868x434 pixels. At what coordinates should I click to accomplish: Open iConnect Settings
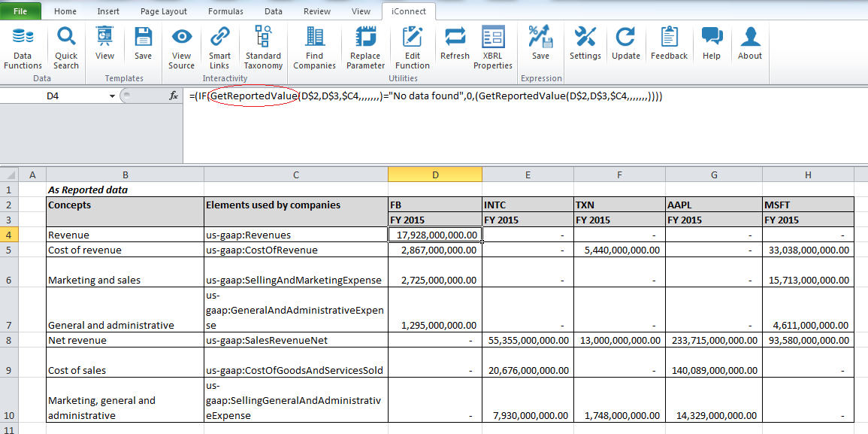[x=585, y=44]
